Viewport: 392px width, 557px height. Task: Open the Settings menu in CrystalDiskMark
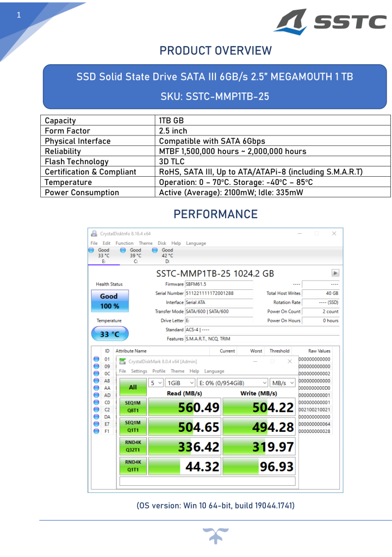tap(139, 371)
